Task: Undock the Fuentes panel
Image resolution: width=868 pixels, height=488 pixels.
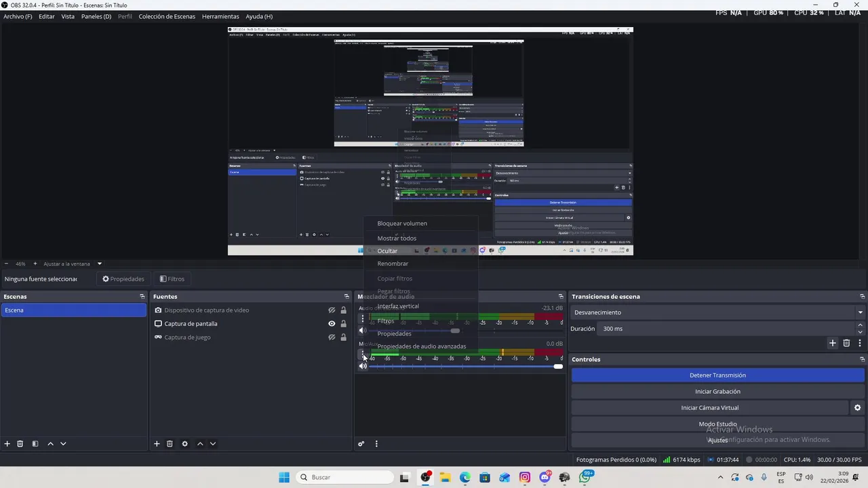Action: 347,296
